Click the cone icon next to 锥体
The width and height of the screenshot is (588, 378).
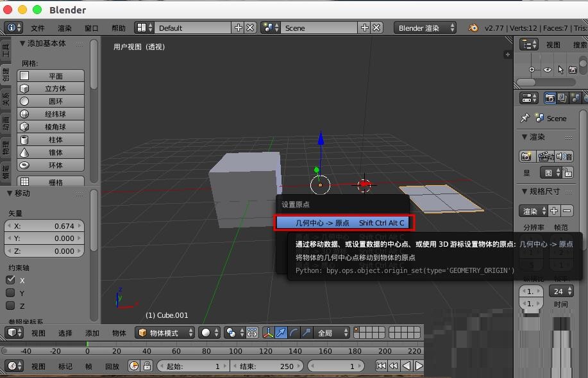click(24, 152)
